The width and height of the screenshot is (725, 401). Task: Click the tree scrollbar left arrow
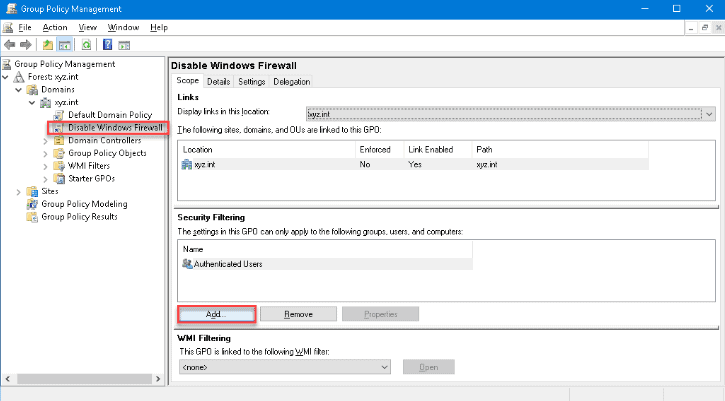point(7,379)
